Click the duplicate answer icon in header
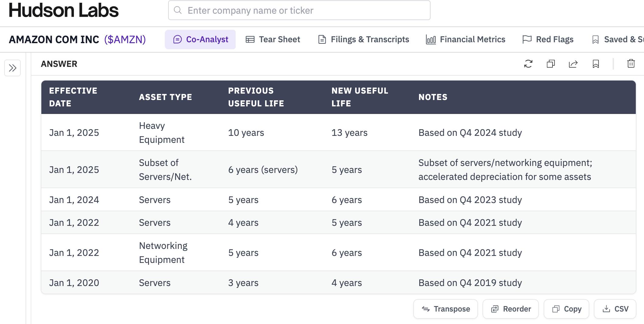 point(551,64)
